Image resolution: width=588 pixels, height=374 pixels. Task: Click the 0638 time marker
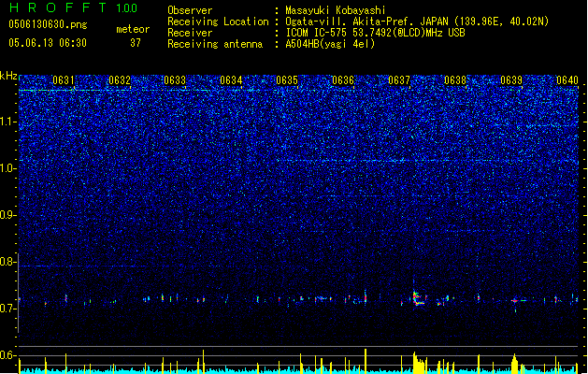[455, 80]
